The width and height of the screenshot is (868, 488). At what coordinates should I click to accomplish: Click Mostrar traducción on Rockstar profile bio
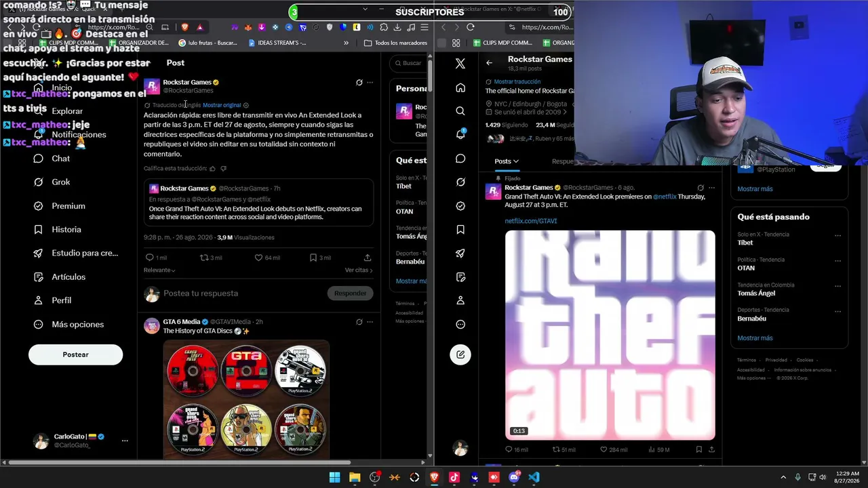pos(517,82)
